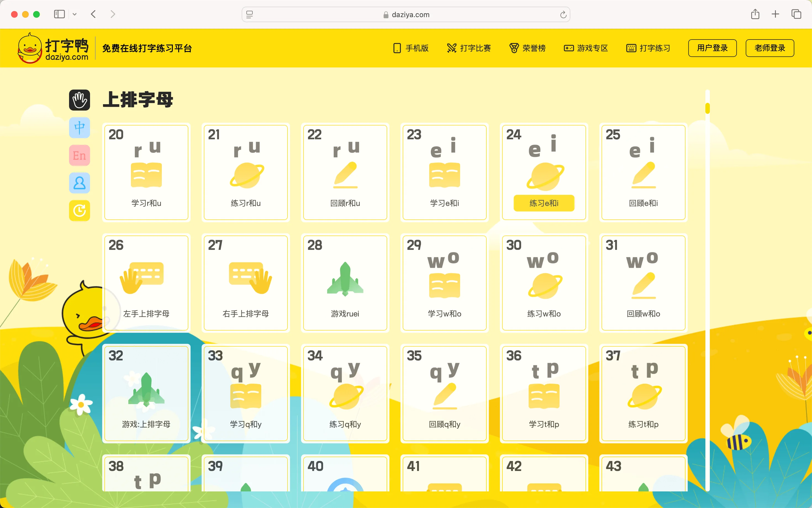Open lesson 26 左手上排字母 card
This screenshot has height=508, width=812.
(146, 282)
